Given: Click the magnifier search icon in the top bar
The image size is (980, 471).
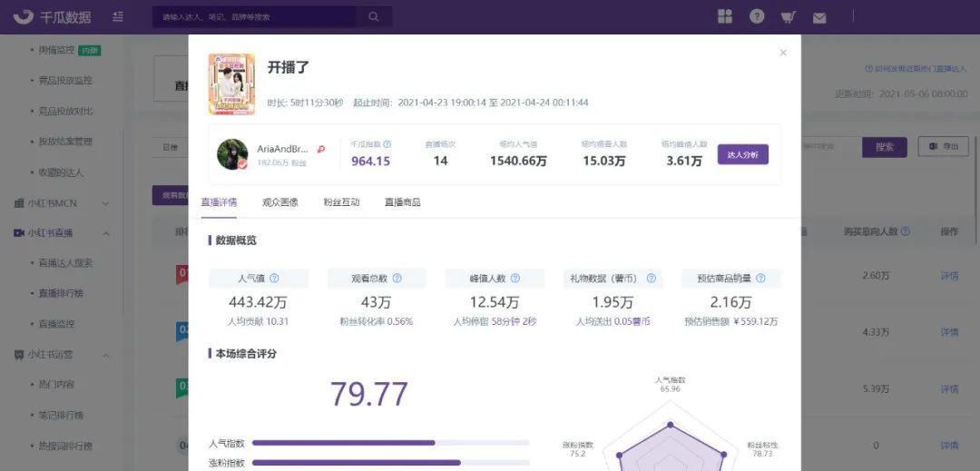Looking at the screenshot, I should (x=374, y=17).
